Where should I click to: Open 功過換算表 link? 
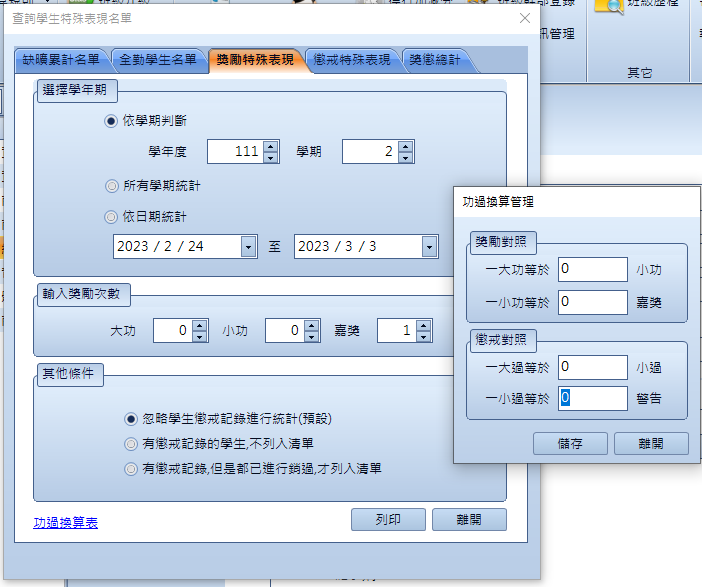click(x=66, y=522)
